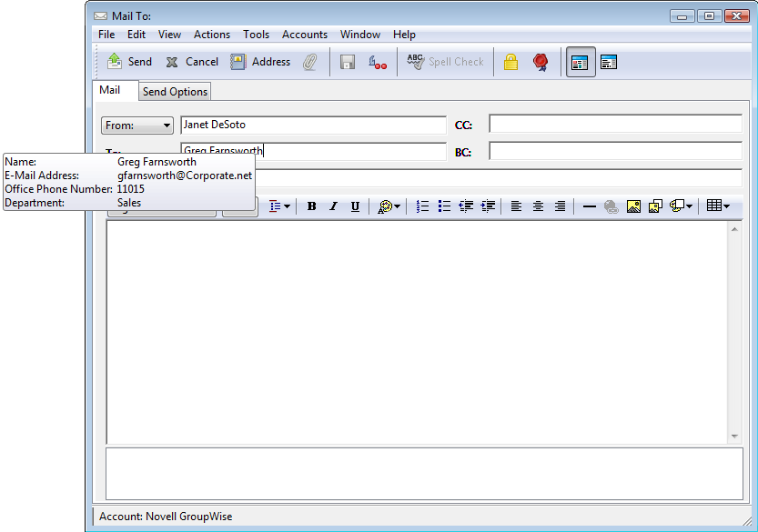
Task: Maximize the Mail To window
Action: click(709, 16)
